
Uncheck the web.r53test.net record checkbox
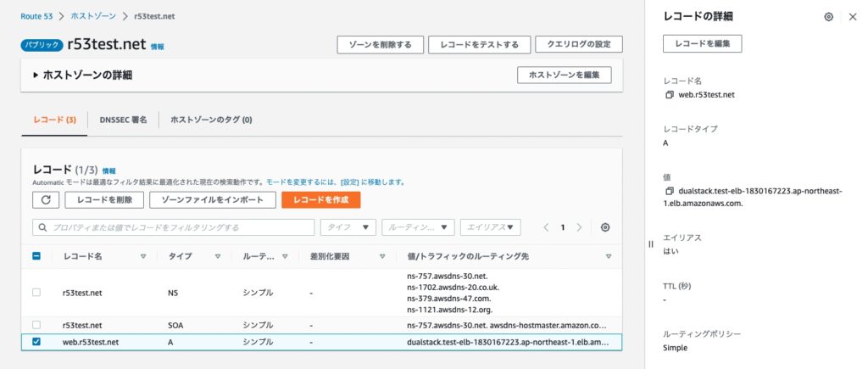[x=36, y=342]
